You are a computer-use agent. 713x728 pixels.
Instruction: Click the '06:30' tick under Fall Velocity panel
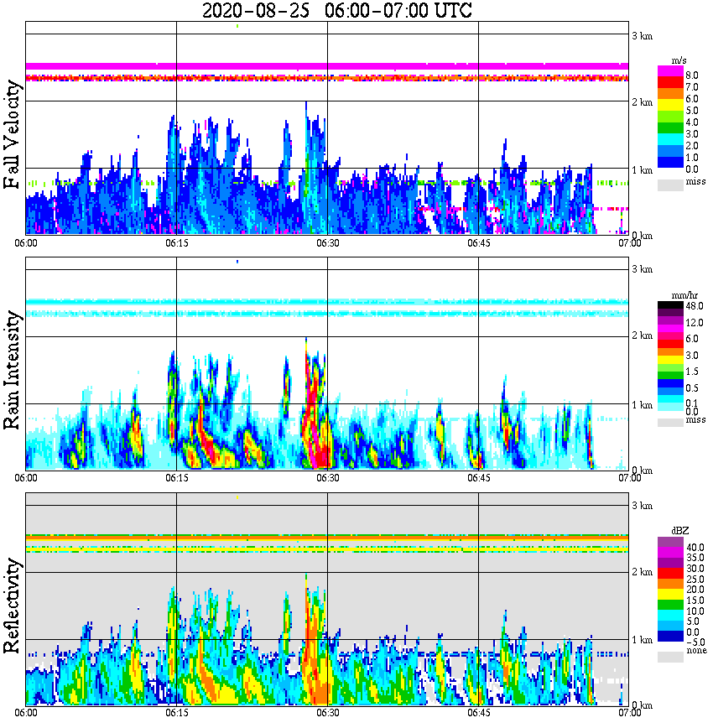(x=327, y=243)
